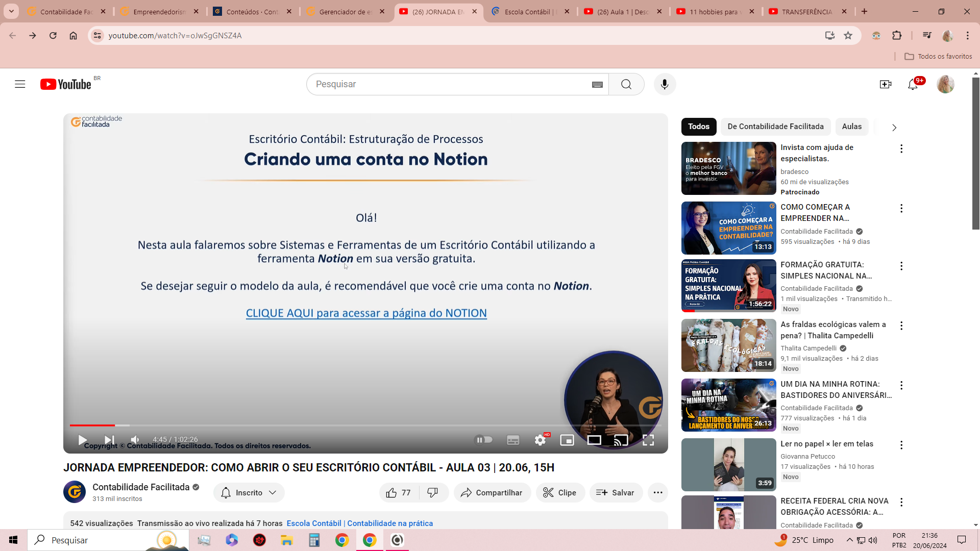Open Chrome three-dot menu
The height and width of the screenshot is (551, 980).
point(968,35)
